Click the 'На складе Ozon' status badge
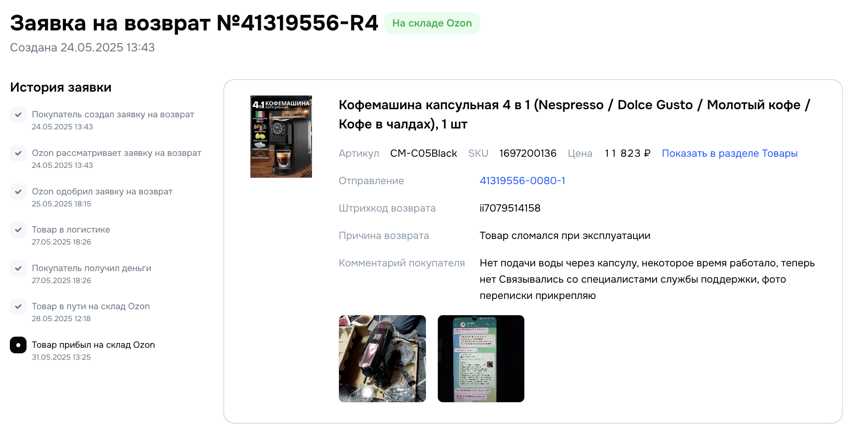The height and width of the screenshot is (436, 868). pyautogui.click(x=432, y=23)
